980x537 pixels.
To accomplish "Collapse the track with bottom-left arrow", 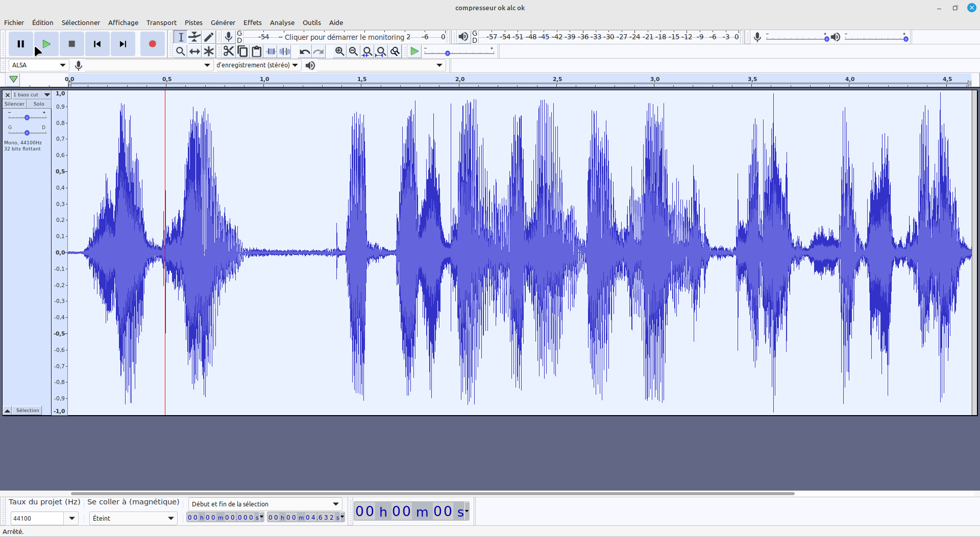I will [x=8, y=411].
